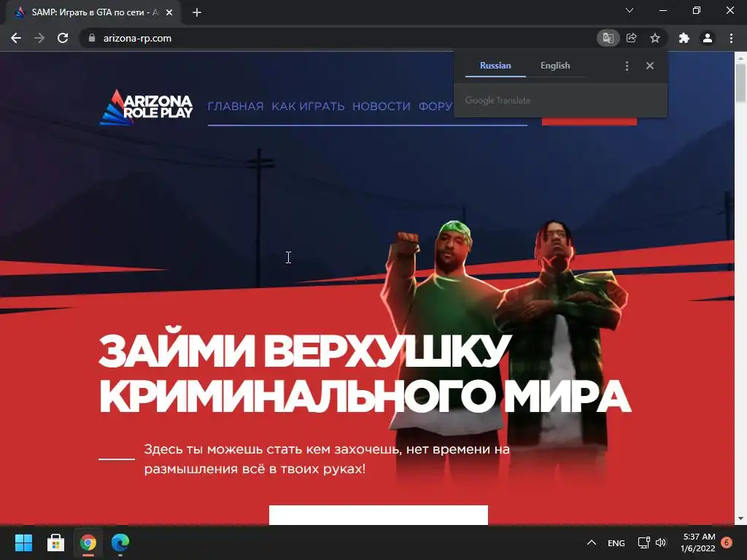View site info via the lock icon
The width and height of the screenshot is (747, 560).
pyautogui.click(x=92, y=38)
